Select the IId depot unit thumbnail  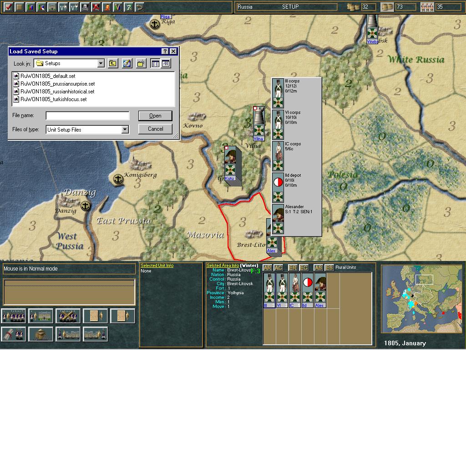[308, 291]
